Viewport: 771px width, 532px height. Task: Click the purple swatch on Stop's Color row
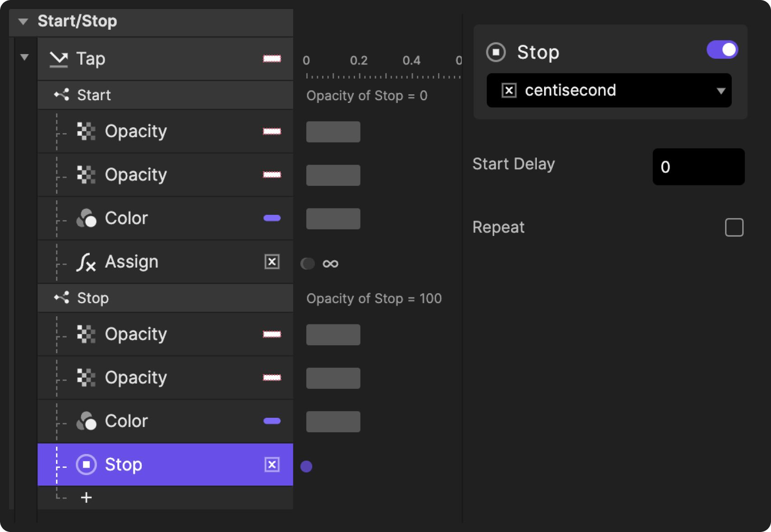[x=272, y=421]
